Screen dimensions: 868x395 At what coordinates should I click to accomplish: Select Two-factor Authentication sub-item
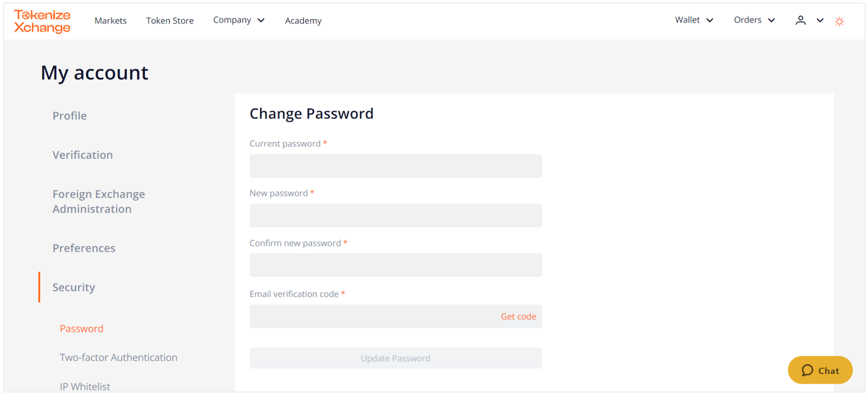coord(118,357)
